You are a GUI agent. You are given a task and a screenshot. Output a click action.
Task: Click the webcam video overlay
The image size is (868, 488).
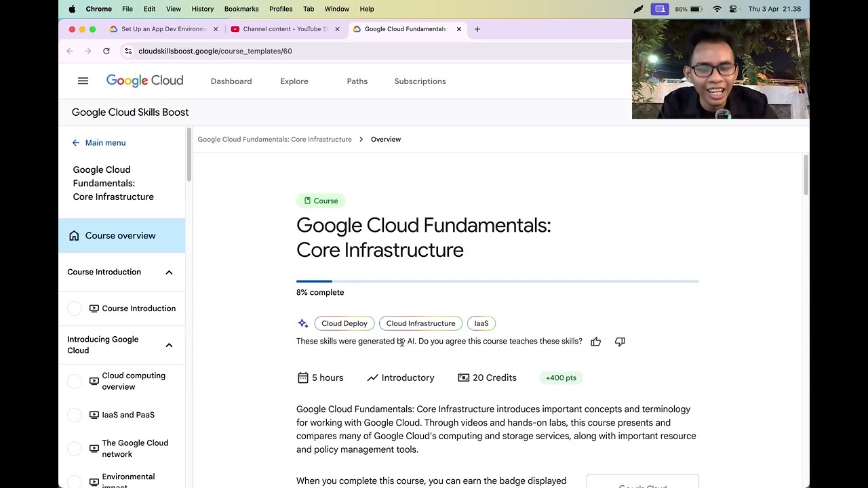[x=720, y=69]
